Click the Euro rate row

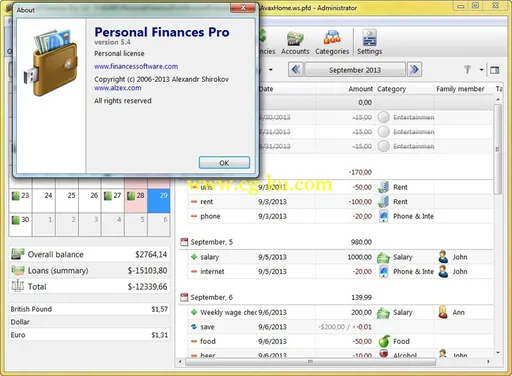(x=89, y=335)
